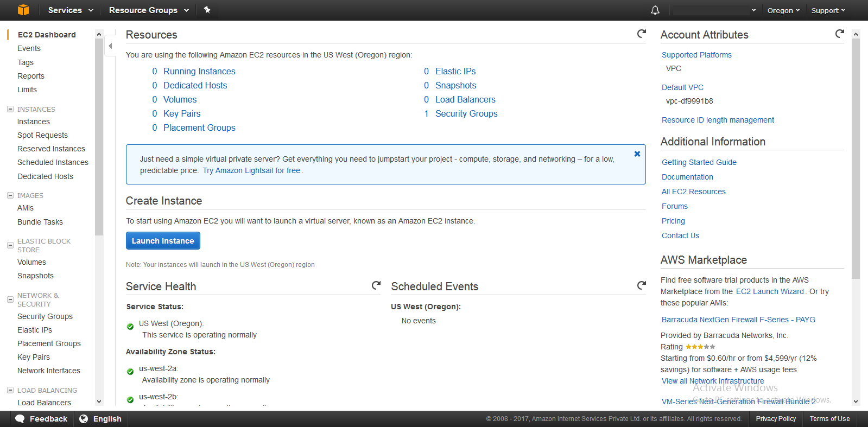Click the Launch Instance button
The width and height of the screenshot is (868, 427).
click(163, 241)
